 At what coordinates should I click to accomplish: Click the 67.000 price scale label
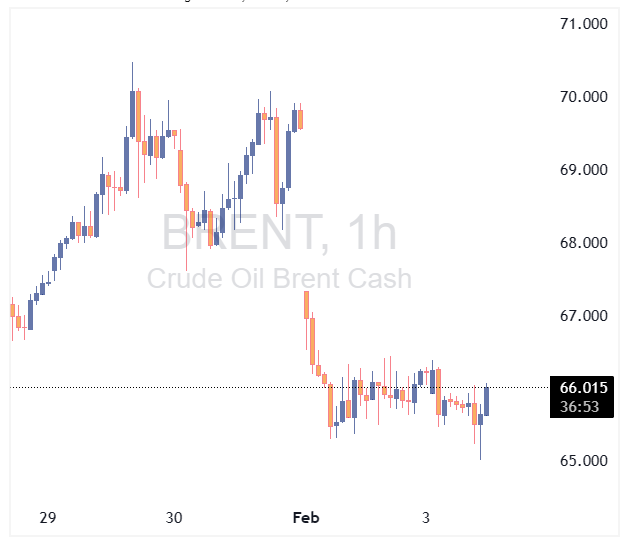point(583,316)
